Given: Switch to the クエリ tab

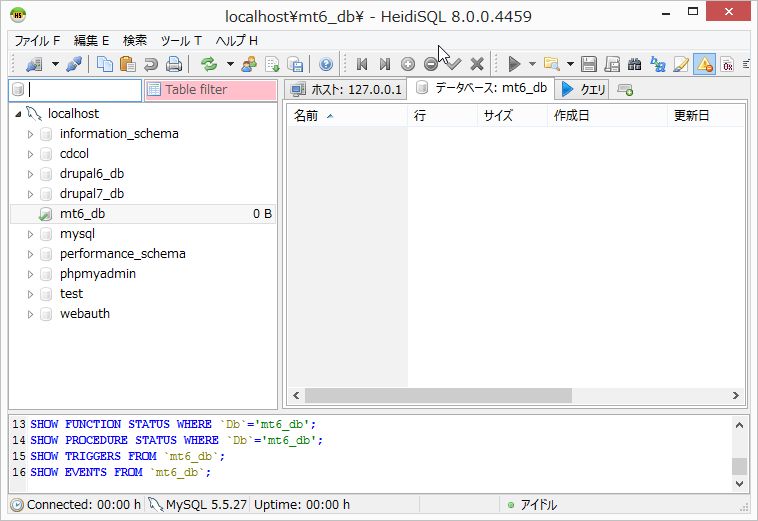Looking at the screenshot, I should 583,90.
